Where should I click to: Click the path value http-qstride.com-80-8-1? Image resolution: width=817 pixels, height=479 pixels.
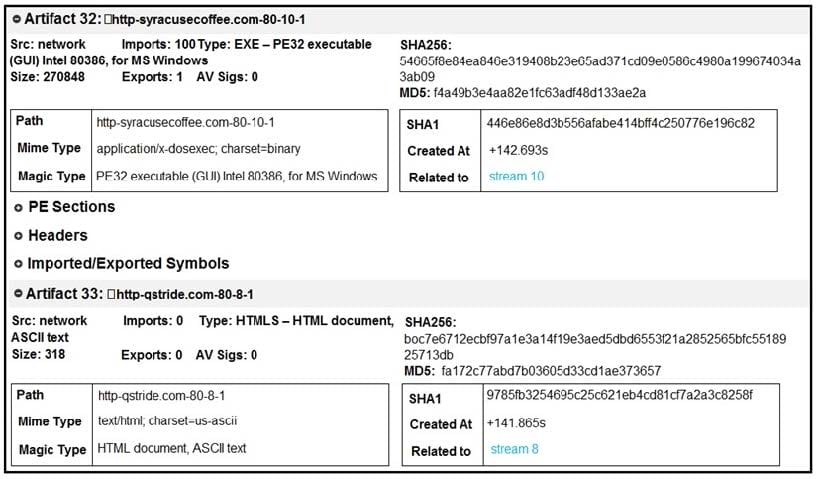(x=162, y=395)
